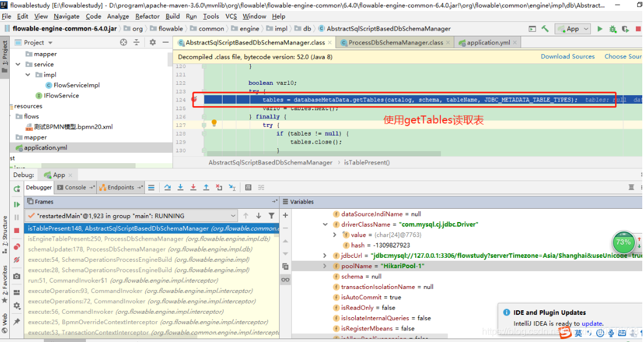Image resolution: width=644 pixels, height=342 pixels.
Task: Open the Structure tool window button
Action: coord(5,234)
